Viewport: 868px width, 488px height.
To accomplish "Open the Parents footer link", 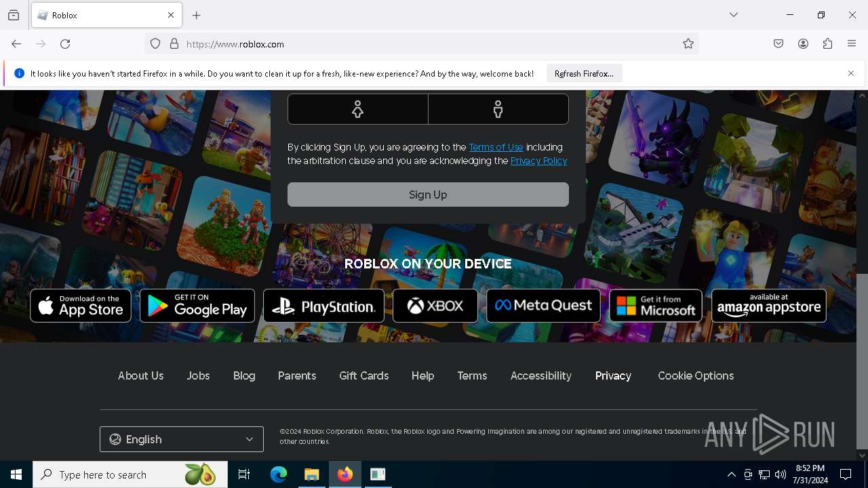I will (x=297, y=375).
